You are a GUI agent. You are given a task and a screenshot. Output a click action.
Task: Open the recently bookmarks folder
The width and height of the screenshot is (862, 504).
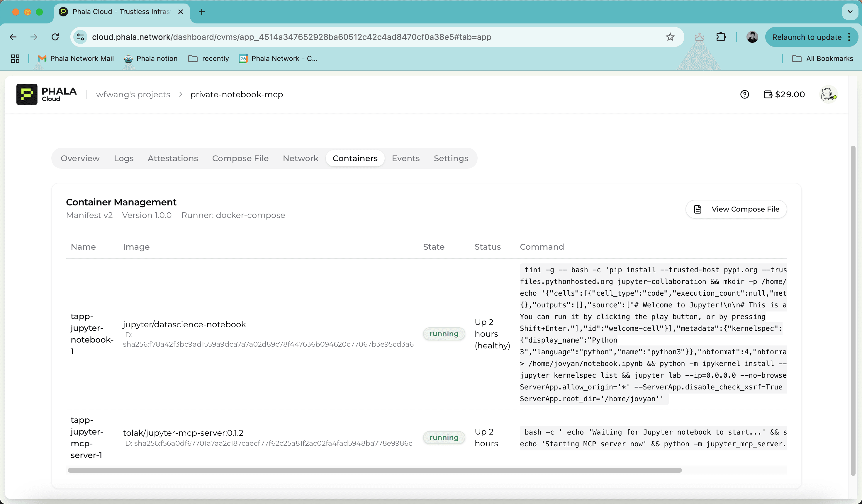(209, 59)
